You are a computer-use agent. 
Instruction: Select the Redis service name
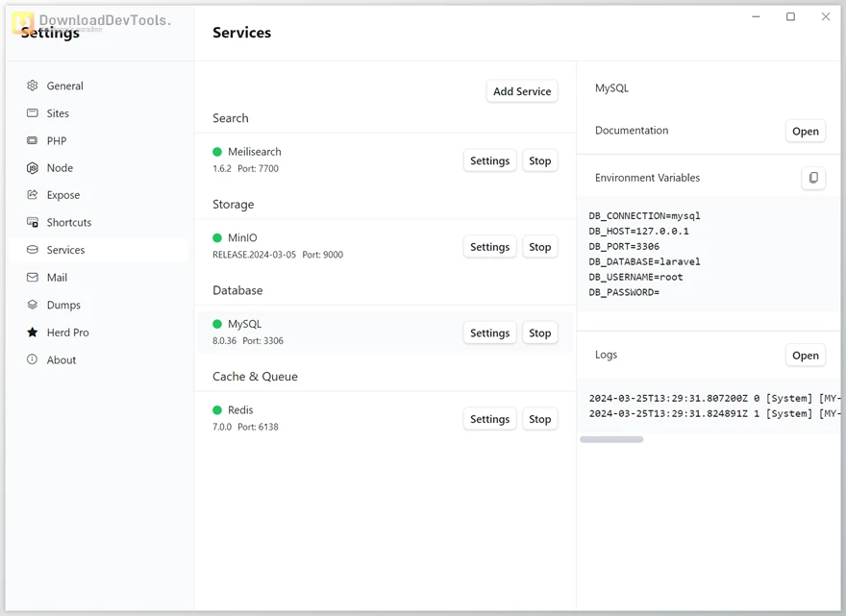(240, 410)
